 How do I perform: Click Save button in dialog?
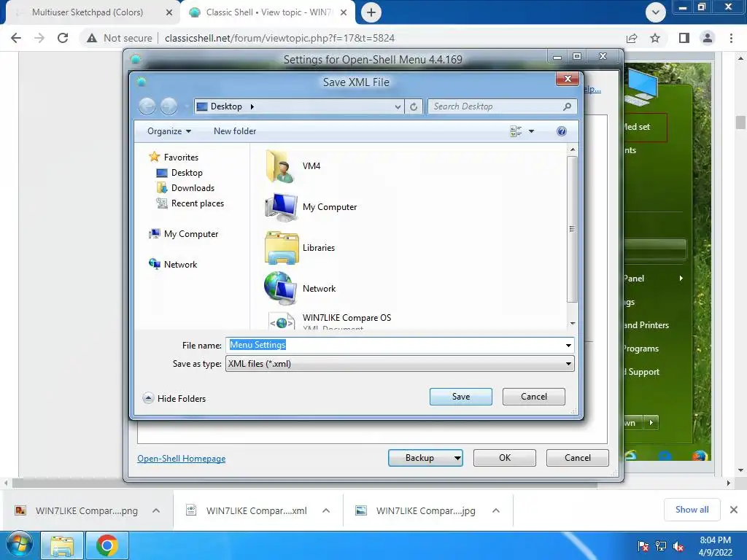(x=461, y=396)
